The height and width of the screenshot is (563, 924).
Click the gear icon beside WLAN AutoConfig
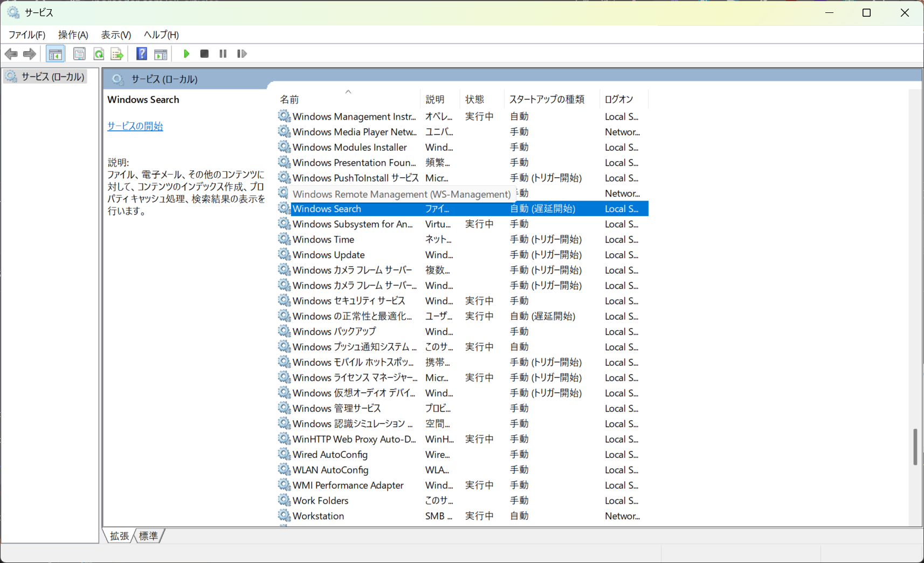point(284,470)
